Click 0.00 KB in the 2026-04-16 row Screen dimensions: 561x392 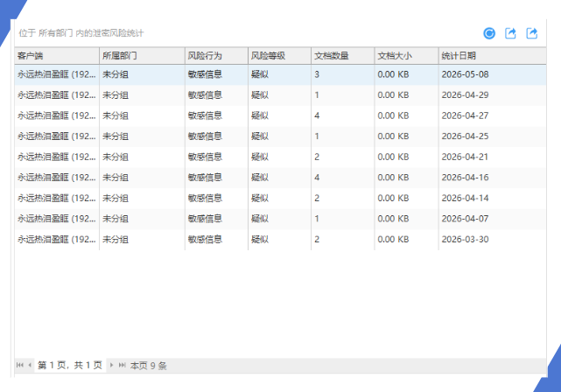[393, 178]
